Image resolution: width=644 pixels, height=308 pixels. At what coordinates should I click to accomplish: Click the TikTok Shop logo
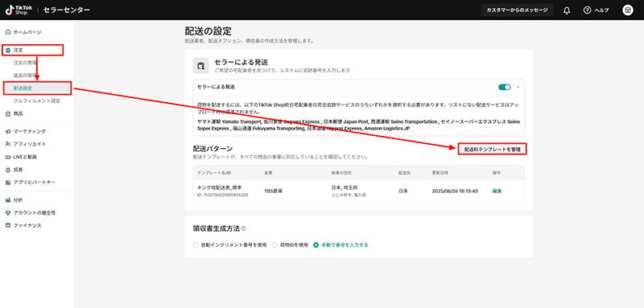19,10
